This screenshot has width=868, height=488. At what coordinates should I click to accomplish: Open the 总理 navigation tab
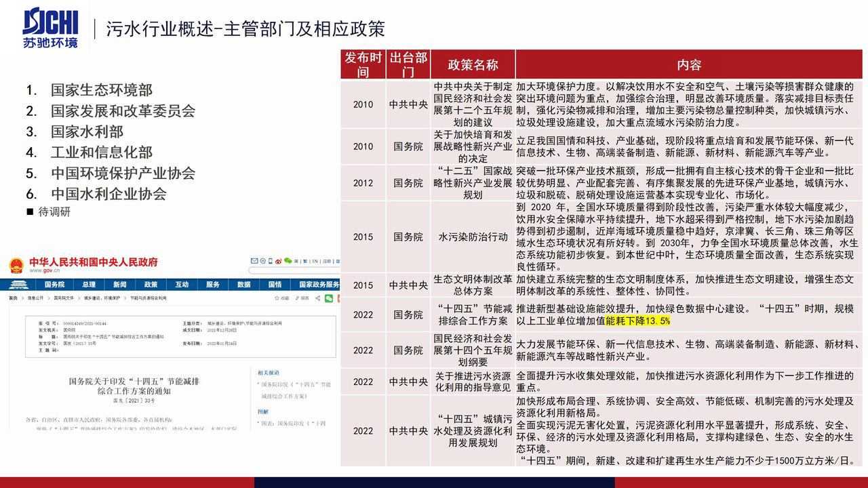[89, 285]
